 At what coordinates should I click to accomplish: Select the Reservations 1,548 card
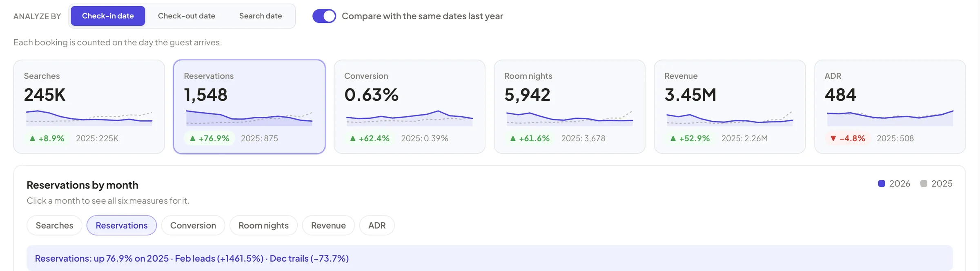(249, 107)
